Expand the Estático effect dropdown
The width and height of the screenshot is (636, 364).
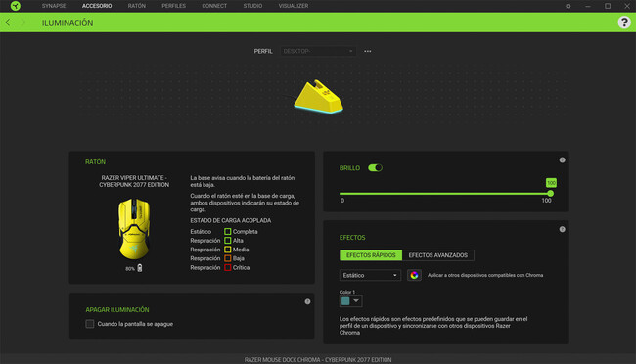coord(370,275)
